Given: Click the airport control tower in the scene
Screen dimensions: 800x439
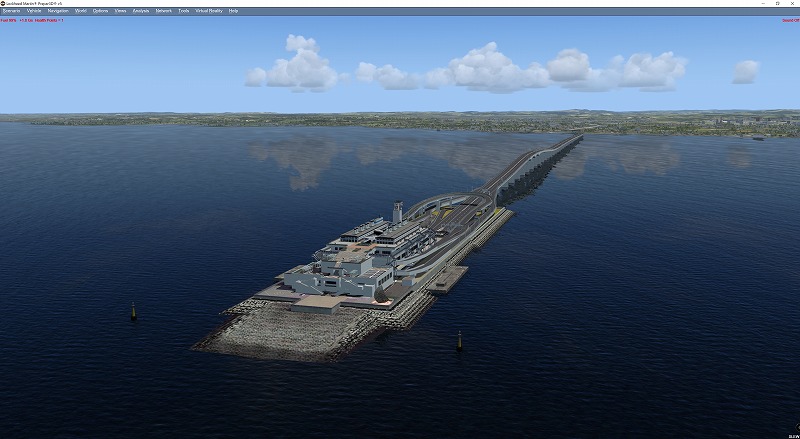Looking at the screenshot, I should coord(397,211).
